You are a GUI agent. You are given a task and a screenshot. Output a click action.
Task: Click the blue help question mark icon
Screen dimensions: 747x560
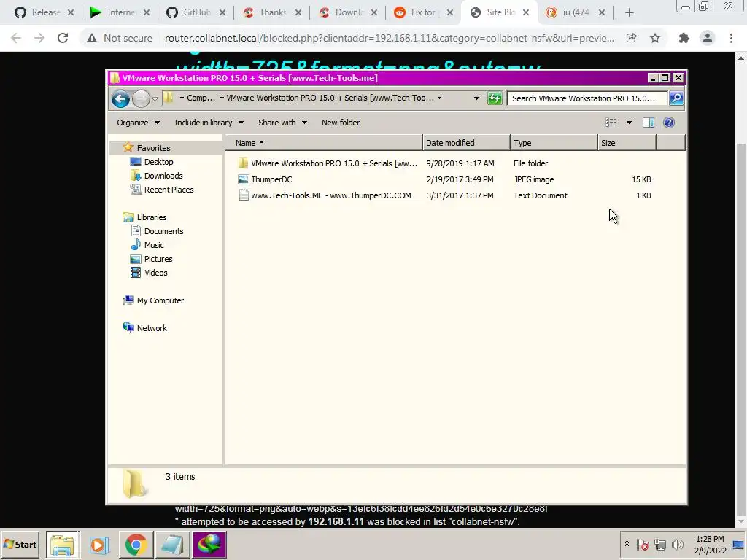tap(669, 122)
